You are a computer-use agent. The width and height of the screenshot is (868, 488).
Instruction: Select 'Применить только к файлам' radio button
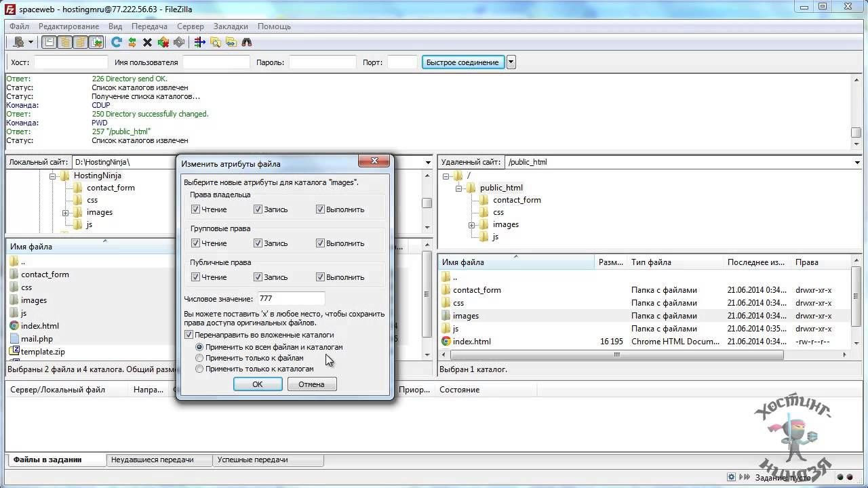[x=199, y=358]
